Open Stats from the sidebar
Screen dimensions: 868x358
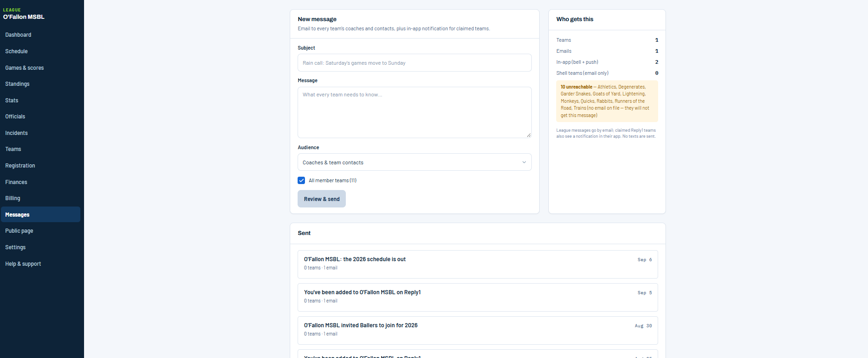pos(12,101)
